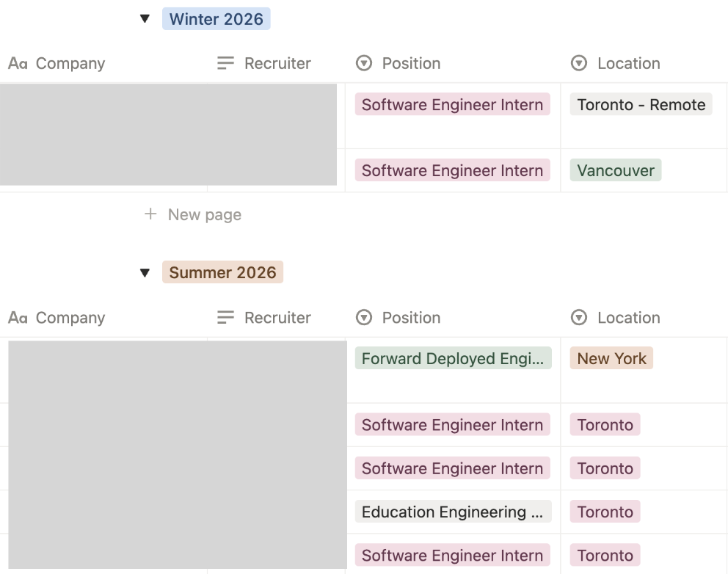Select the Forward Deployed Engineer position tag
The height and width of the screenshot is (574, 728).
coord(453,358)
